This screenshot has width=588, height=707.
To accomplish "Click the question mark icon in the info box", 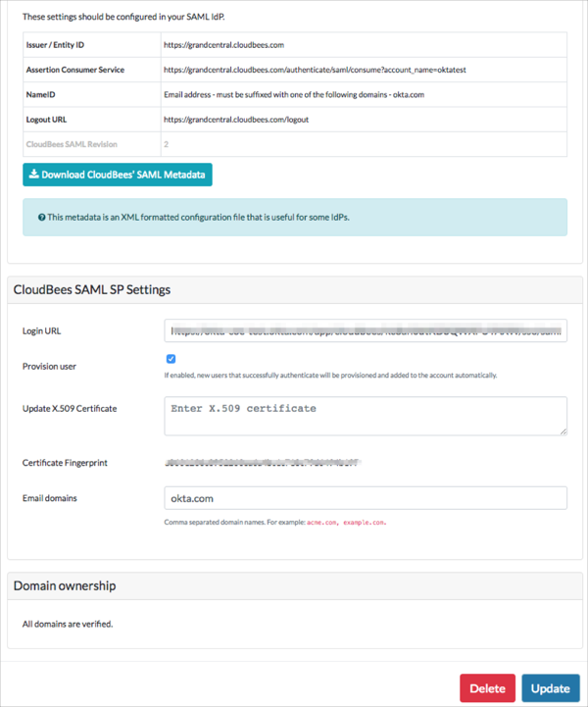I will 42,217.
